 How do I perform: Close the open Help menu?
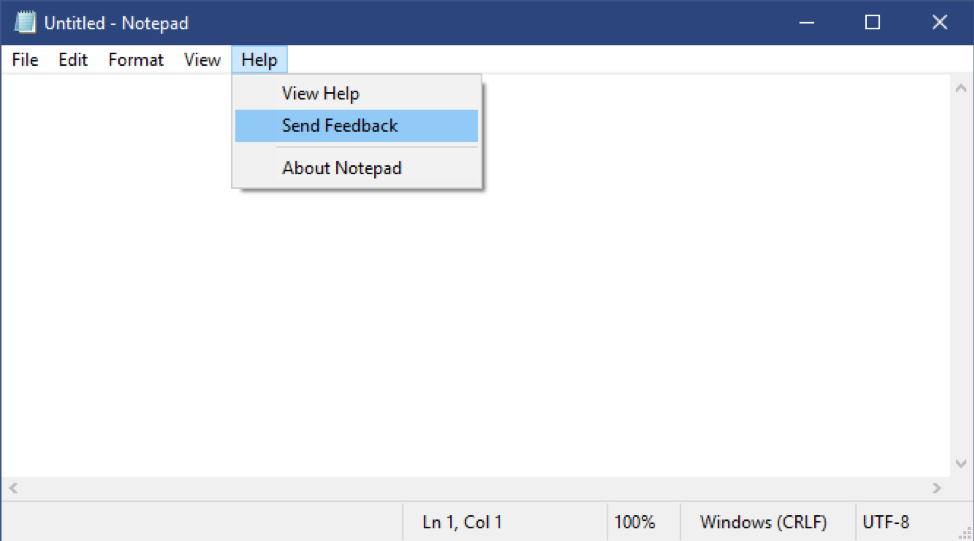(259, 60)
